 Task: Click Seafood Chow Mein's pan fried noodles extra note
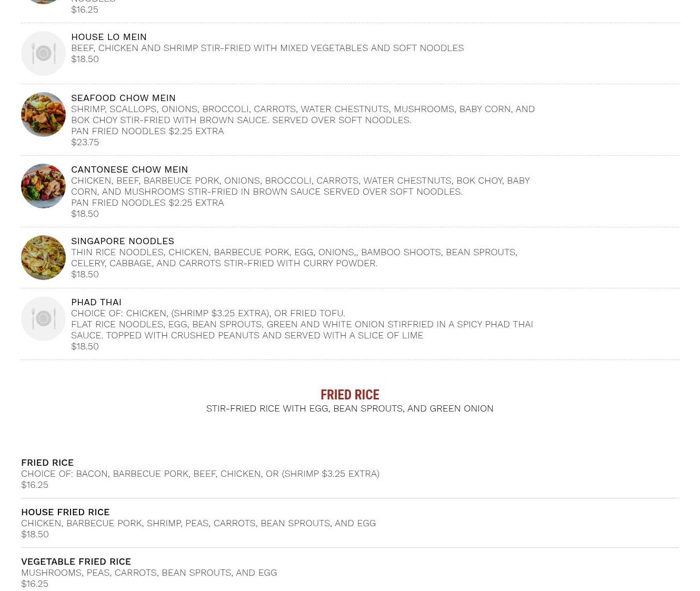click(x=147, y=131)
